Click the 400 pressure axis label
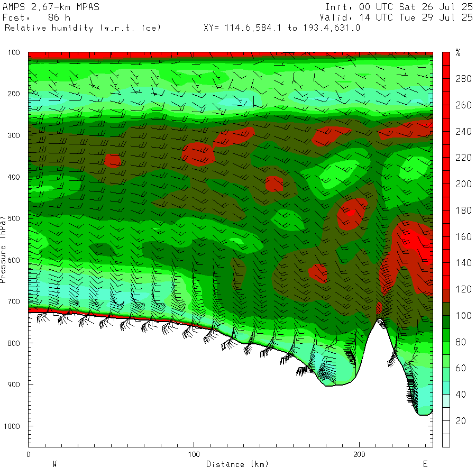Screen dimensions: 476x476 pos(14,177)
